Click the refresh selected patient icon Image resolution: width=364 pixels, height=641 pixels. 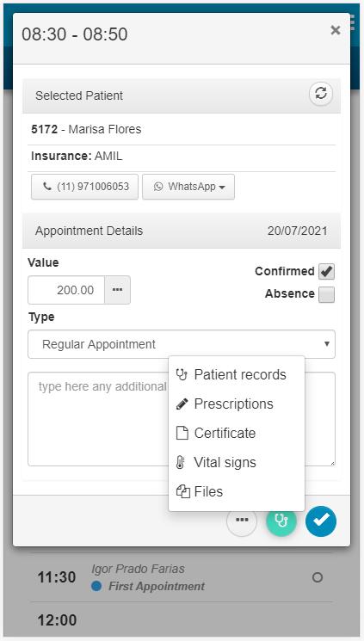pos(321,94)
